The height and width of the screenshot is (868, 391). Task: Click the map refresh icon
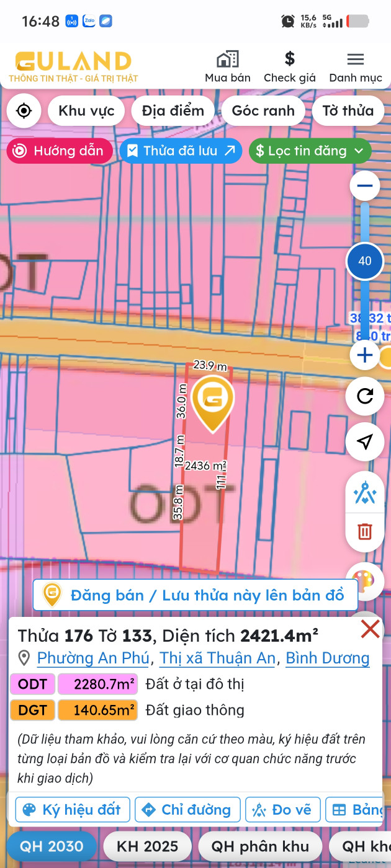[365, 396]
